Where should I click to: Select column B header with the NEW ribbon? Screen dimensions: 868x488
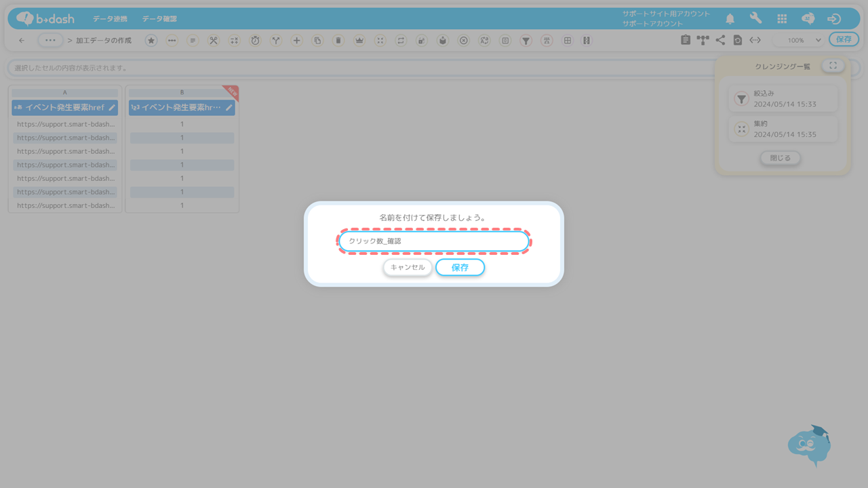click(182, 107)
